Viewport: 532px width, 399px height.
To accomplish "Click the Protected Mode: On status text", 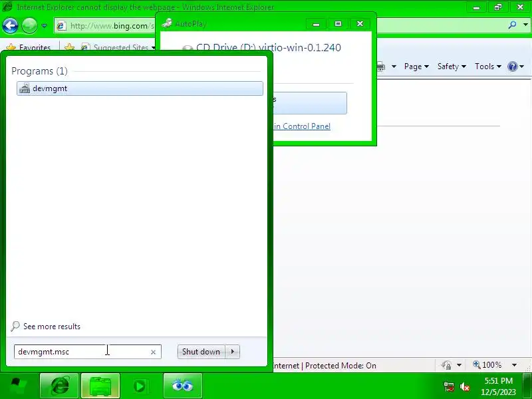I will click(x=340, y=365).
